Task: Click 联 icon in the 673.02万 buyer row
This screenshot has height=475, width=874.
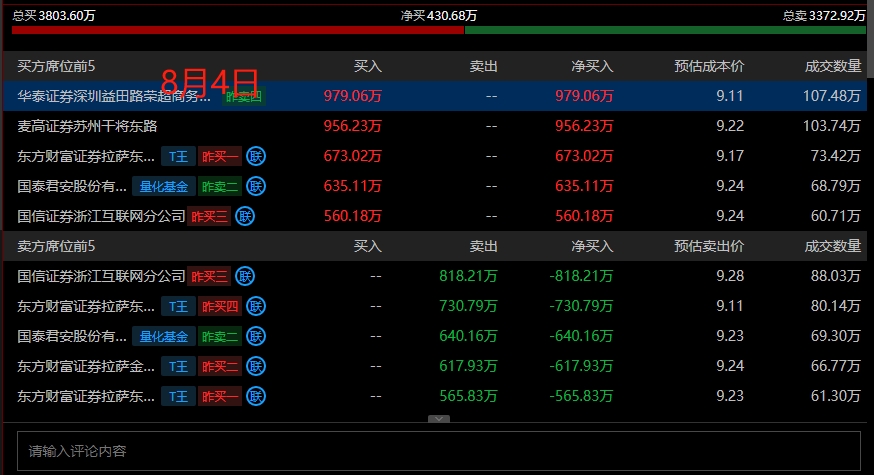Action: pyautogui.click(x=256, y=156)
